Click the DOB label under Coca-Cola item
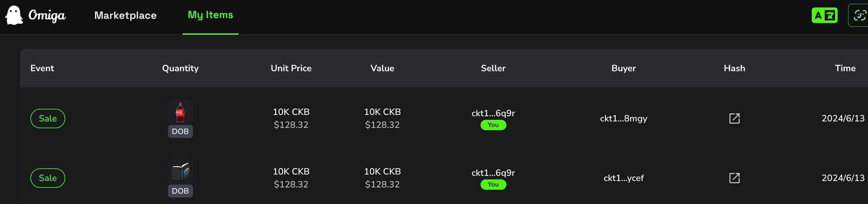868x204 pixels. (180, 131)
